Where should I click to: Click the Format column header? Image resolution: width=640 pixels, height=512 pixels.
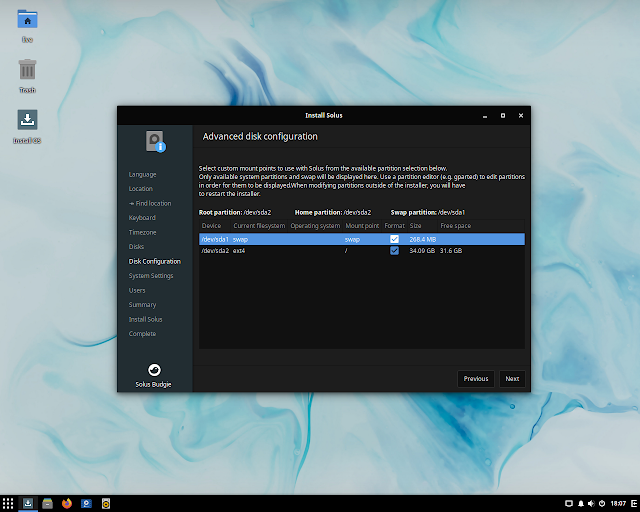pyautogui.click(x=395, y=226)
